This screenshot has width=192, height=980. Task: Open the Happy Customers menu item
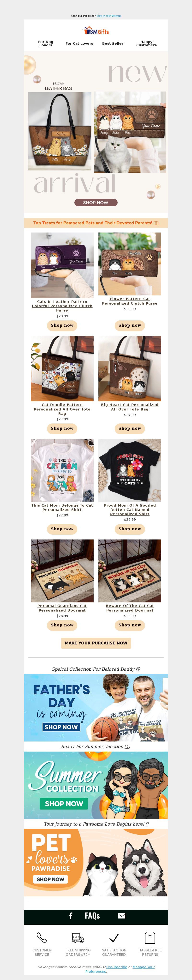click(x=146, y=43)
